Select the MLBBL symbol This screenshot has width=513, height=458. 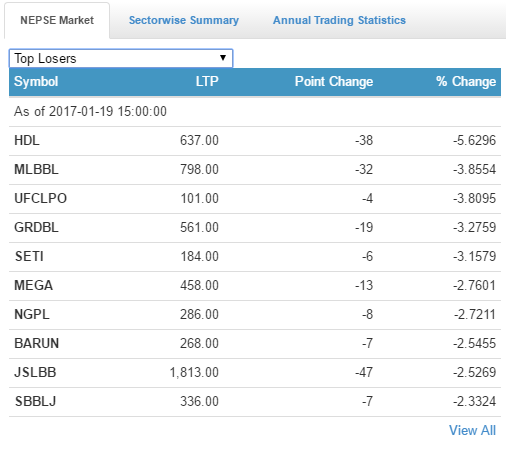pyautogui.click(x=36, y=169)
